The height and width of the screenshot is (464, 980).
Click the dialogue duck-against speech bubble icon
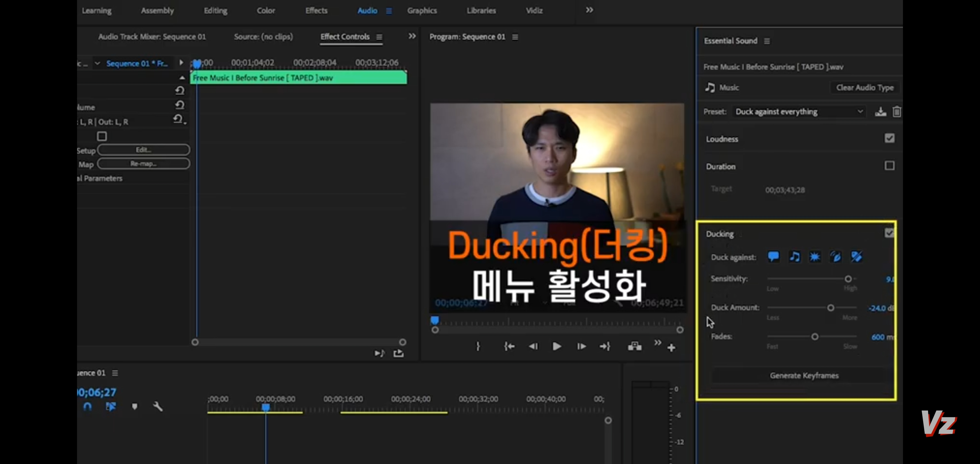(x=773, y=257)
